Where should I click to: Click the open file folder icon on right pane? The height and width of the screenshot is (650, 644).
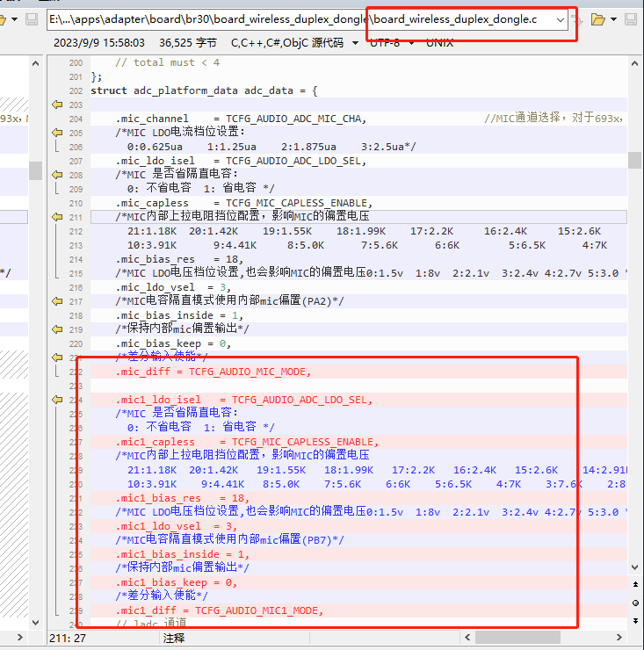point(597,19)
